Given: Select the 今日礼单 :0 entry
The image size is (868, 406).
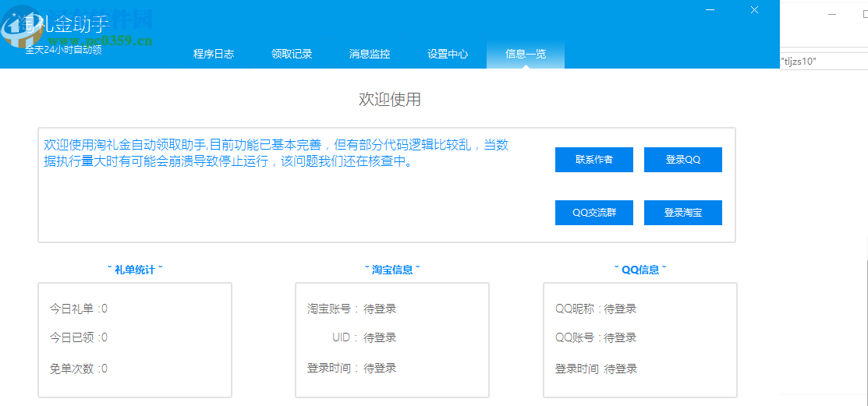Looking at the screenshot, I should pyautogui.click(x=79, y=309).
